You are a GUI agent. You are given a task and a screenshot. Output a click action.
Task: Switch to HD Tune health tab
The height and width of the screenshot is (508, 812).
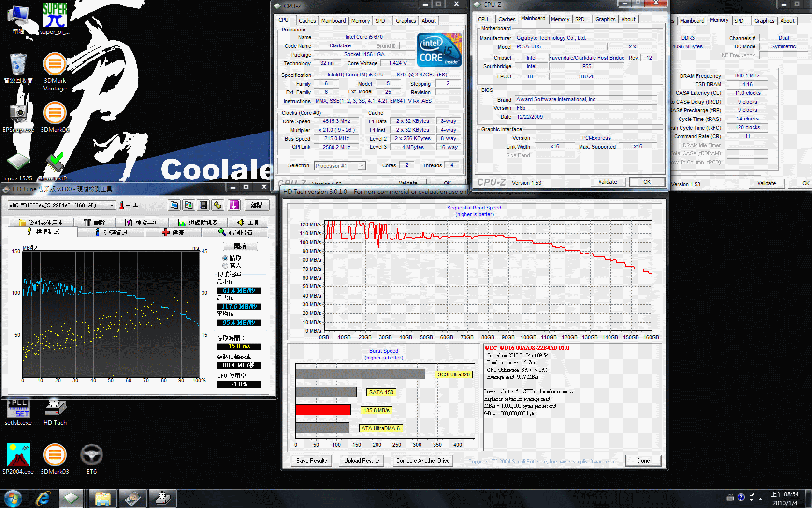click(173, 232)
